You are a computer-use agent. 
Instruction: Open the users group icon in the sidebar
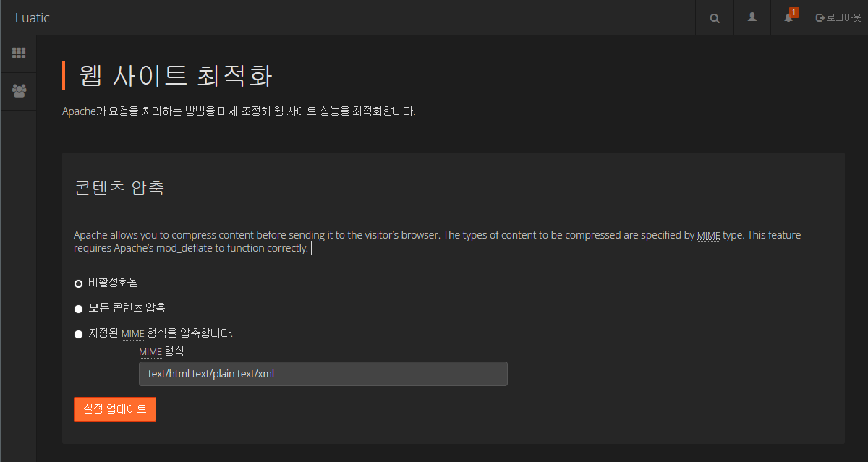(x=18, y=91)
